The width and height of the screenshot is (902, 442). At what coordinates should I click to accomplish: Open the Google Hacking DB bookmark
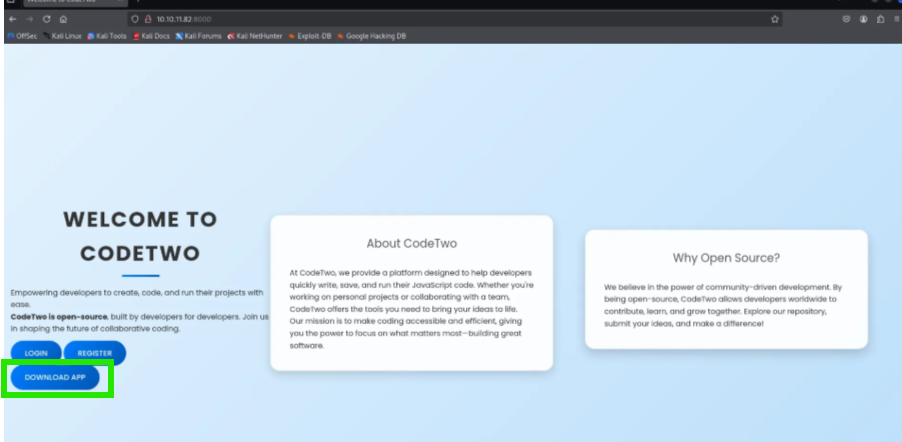372,36
